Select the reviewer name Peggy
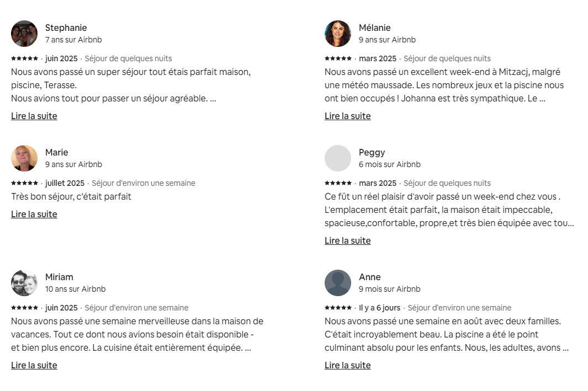588x391 pixels. pos(372,152)
